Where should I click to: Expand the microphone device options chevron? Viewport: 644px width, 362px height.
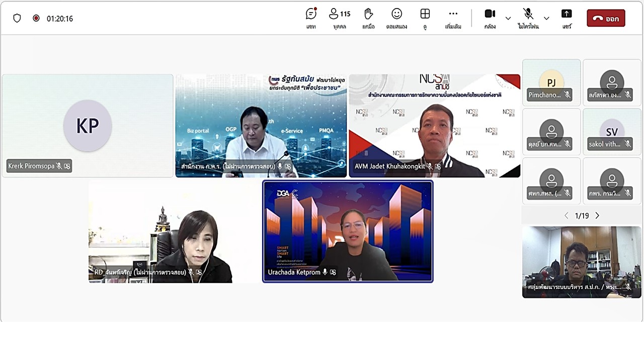546,18
